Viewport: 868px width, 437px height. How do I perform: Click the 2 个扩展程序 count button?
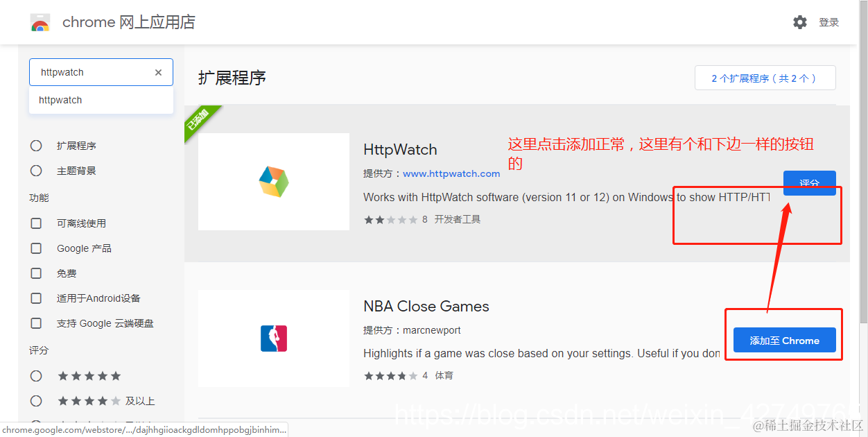coord(765,78)
